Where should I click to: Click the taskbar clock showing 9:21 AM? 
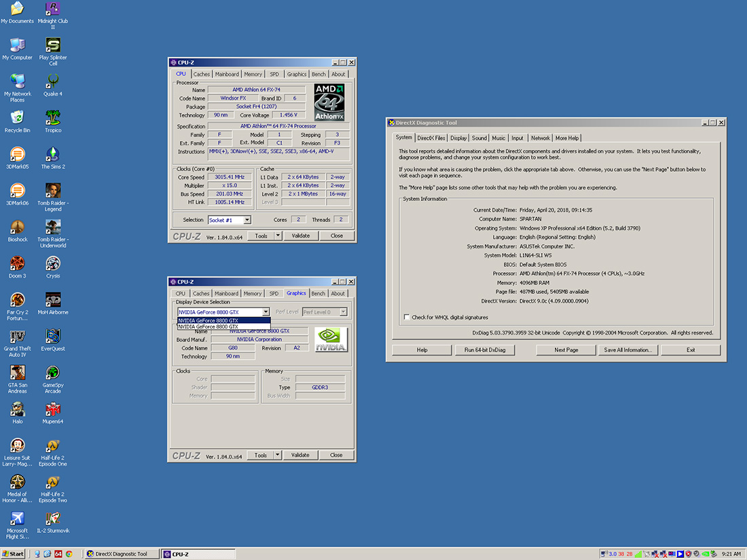pos(731,554)
